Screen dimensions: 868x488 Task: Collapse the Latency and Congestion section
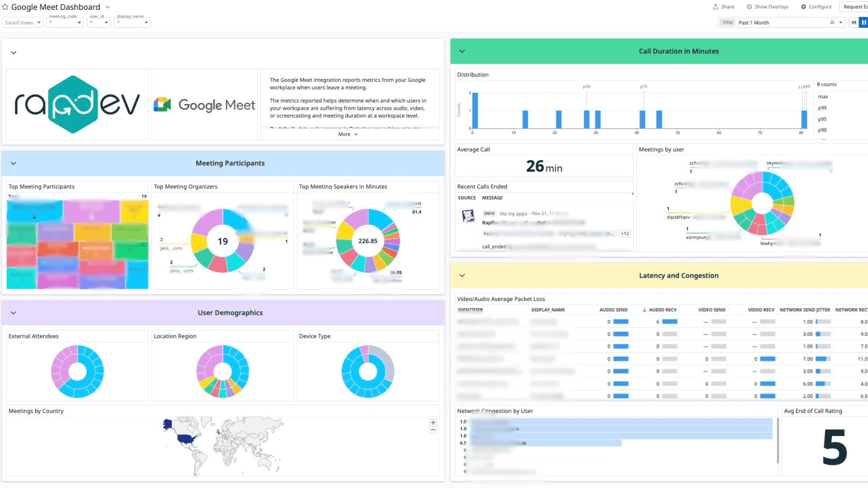pos(462,276)
